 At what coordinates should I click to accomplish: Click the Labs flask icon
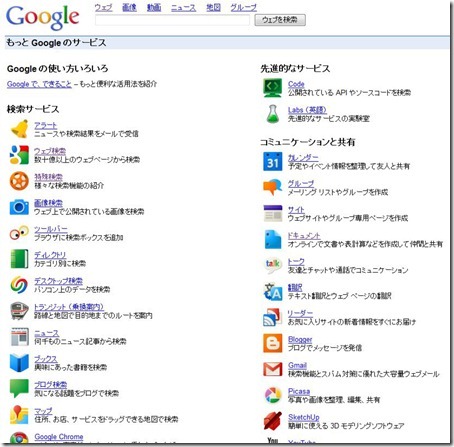point(273,114)
